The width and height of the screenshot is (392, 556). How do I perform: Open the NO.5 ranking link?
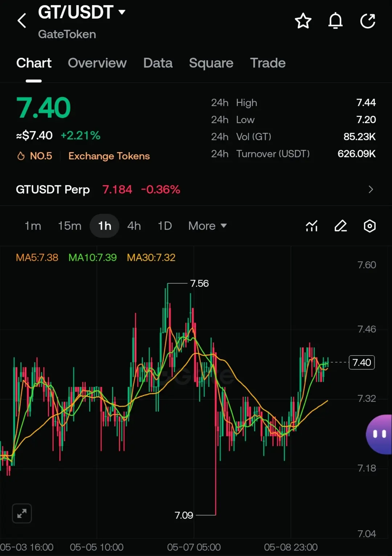41,156
